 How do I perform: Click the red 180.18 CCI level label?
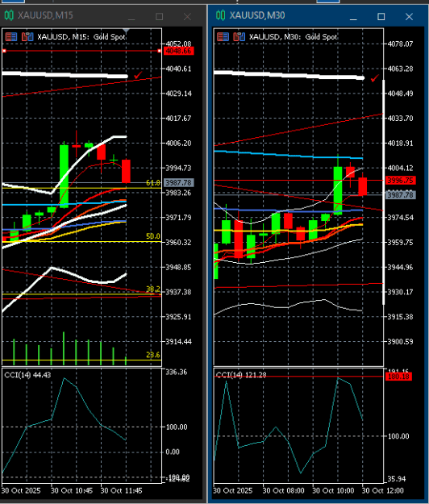tap(398, 377)
